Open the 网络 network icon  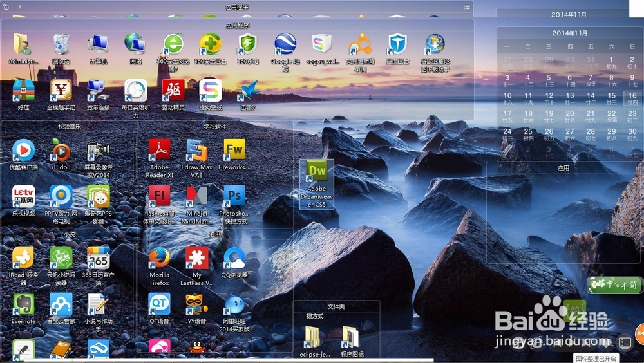135,44
